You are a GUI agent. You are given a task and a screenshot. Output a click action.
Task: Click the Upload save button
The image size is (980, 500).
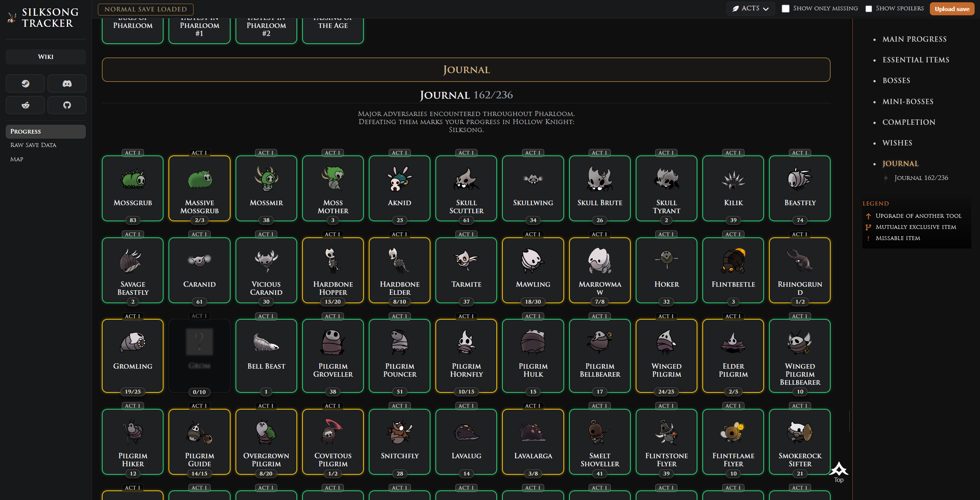[x=952, y=9]
